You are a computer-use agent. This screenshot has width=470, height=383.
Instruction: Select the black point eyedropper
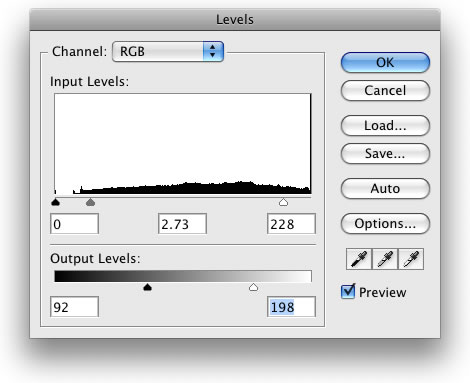(x=359, y=259)
